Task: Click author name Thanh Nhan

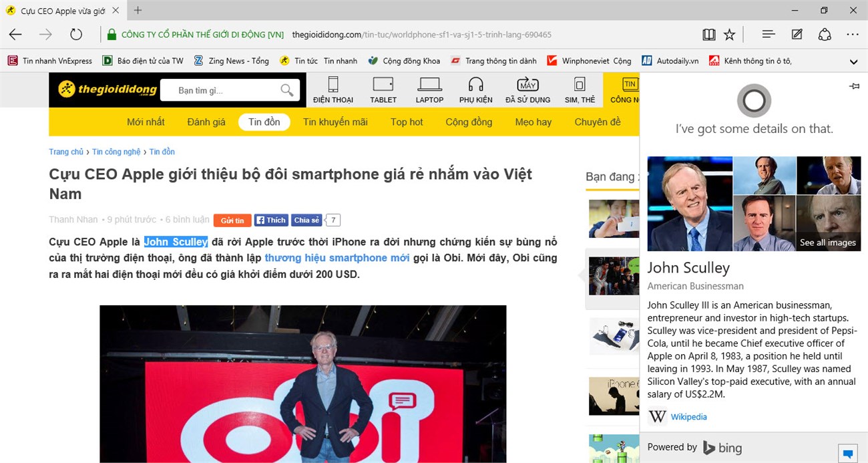Action: pos(73,219)
